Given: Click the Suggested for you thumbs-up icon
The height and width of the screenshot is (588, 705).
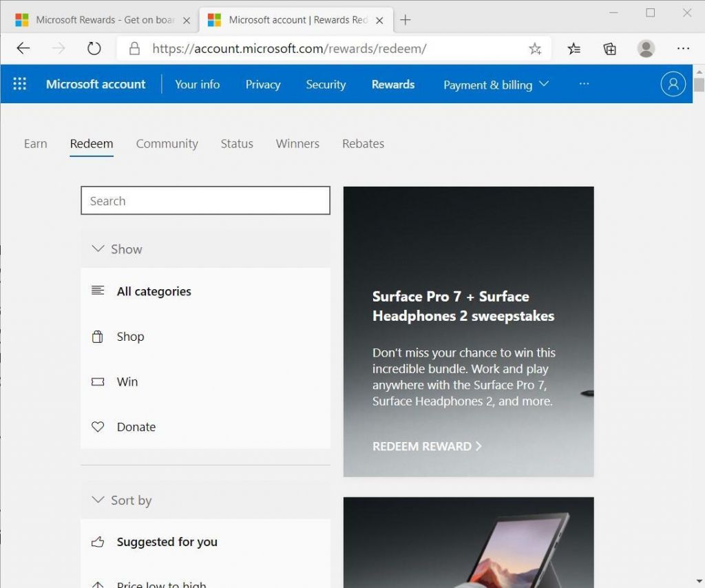Looking at the screenshot, I should (98, 542).
